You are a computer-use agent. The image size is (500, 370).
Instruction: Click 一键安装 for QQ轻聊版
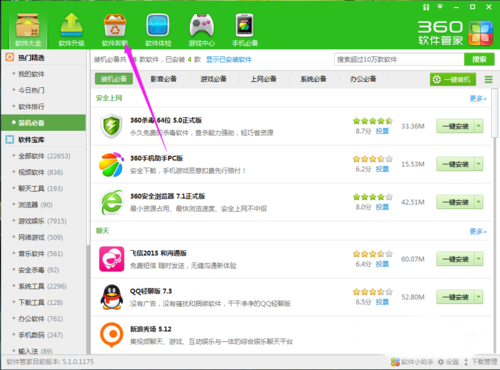(x=455, y=297)
